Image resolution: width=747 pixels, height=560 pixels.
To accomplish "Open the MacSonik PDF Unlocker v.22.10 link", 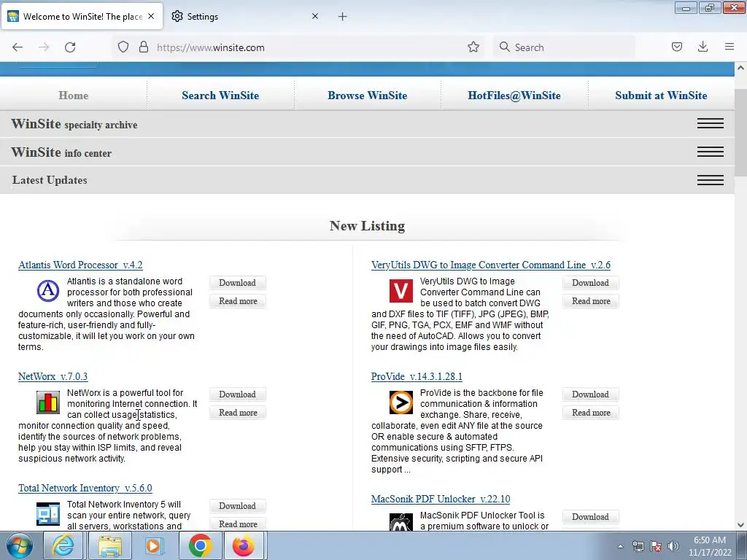I will [x=441, y=499].
